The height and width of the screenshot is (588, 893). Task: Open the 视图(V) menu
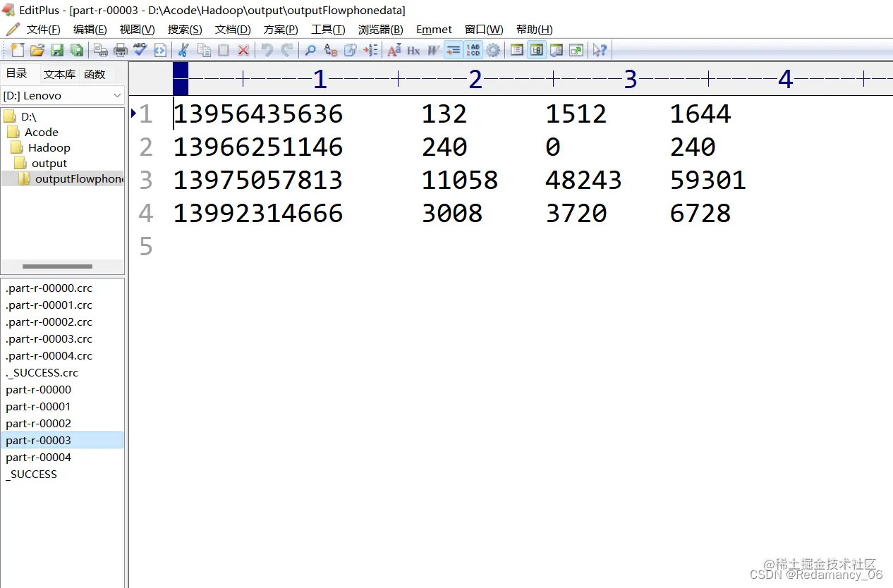[137, 30]
